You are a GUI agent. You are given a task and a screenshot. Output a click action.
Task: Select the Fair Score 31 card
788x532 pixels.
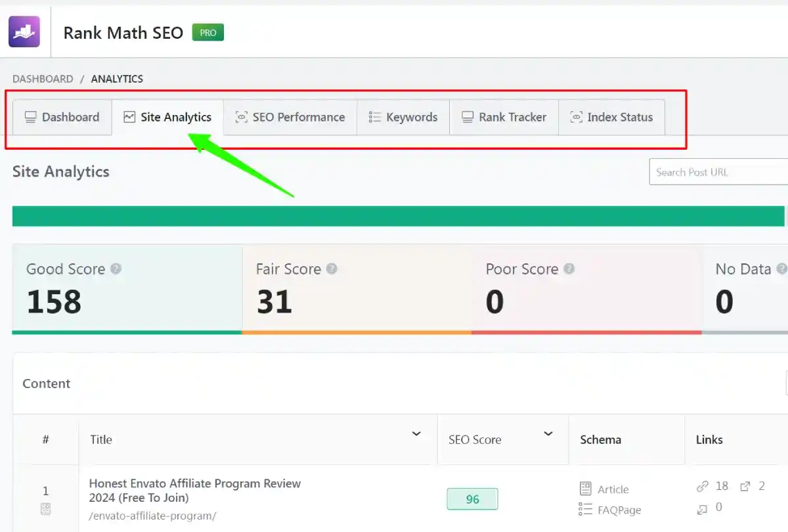coord(357,289)
